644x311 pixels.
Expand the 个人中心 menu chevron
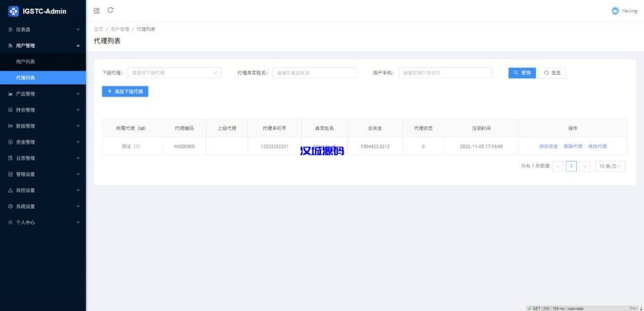click(x=78, y=222)
